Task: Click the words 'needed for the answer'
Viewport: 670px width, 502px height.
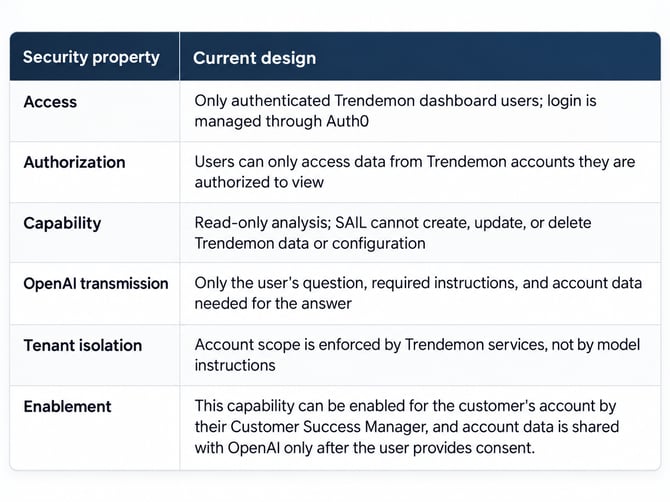Action: pos(273,303)
